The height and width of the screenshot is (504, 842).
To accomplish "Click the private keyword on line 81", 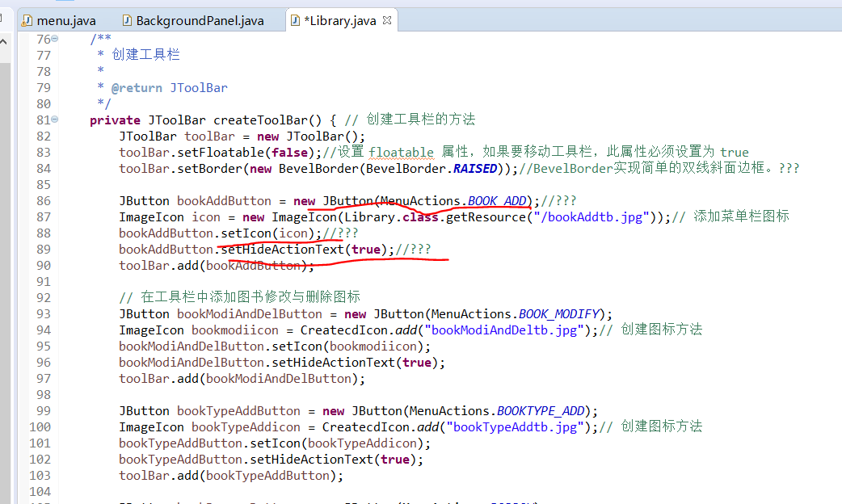I will 115,120.
